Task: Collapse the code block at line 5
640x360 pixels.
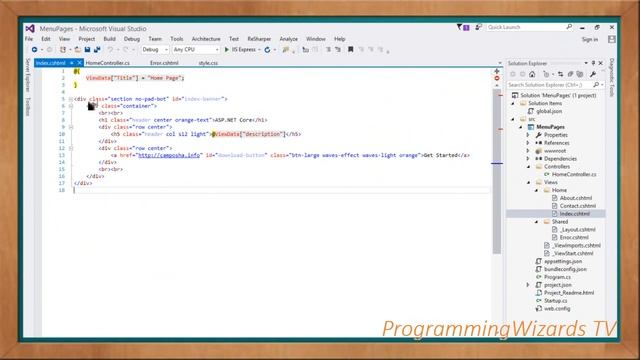Action: [71, 99]
